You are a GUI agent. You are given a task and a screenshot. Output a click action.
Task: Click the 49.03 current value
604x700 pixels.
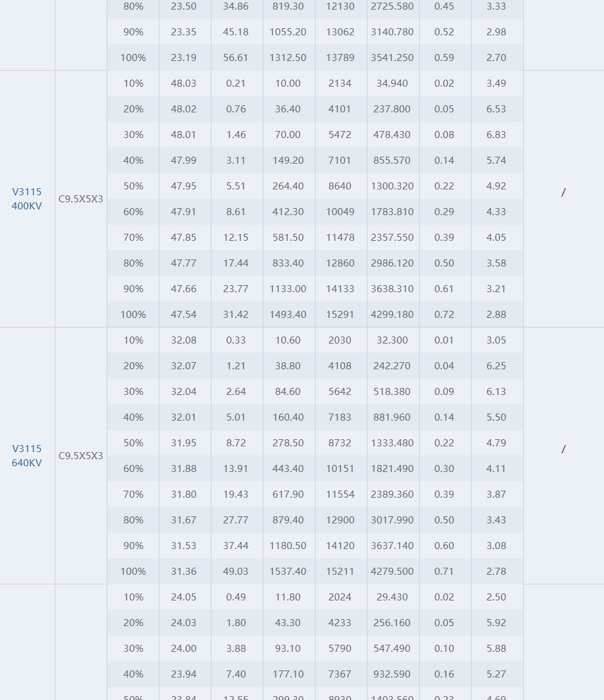tap(235, 571)
